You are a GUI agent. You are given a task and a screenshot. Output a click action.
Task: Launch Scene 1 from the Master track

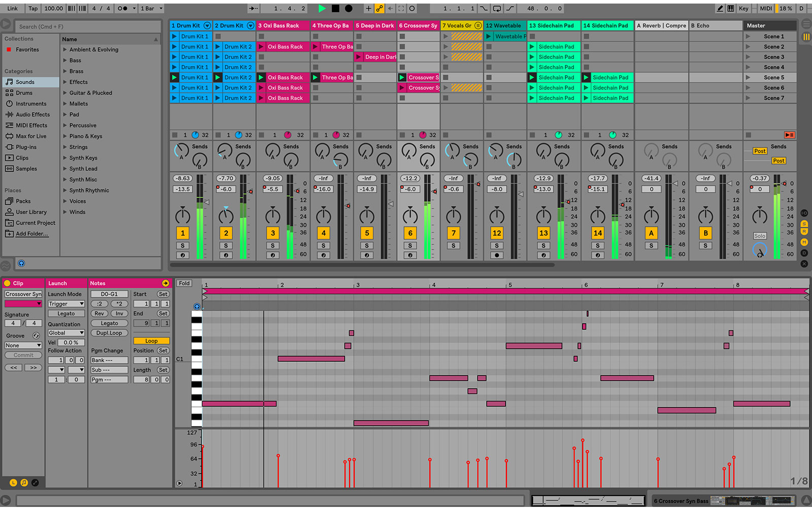click(x=748, y=37)
